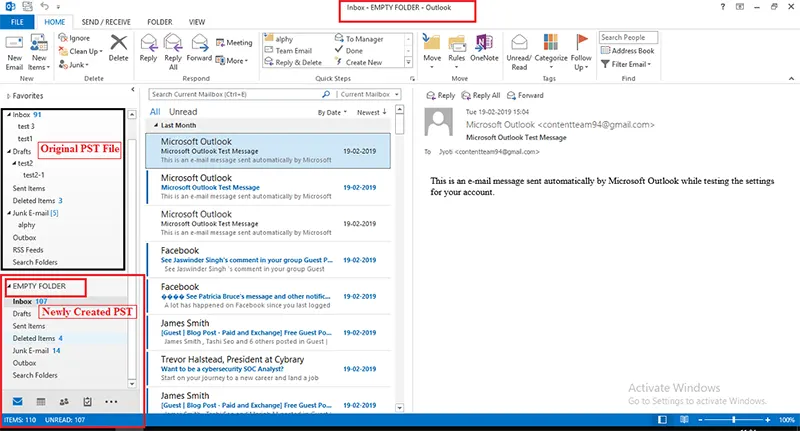Screen dimensions: 800x431
Task: Select Junk E-mail 14 folder
Action: pos(36,350)
